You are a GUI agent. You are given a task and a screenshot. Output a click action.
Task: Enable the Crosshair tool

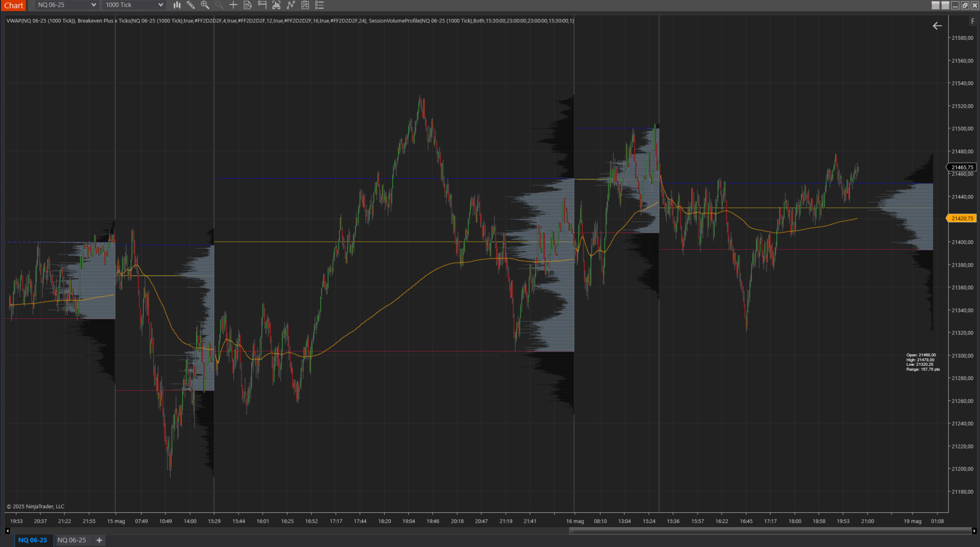[234, 5]
